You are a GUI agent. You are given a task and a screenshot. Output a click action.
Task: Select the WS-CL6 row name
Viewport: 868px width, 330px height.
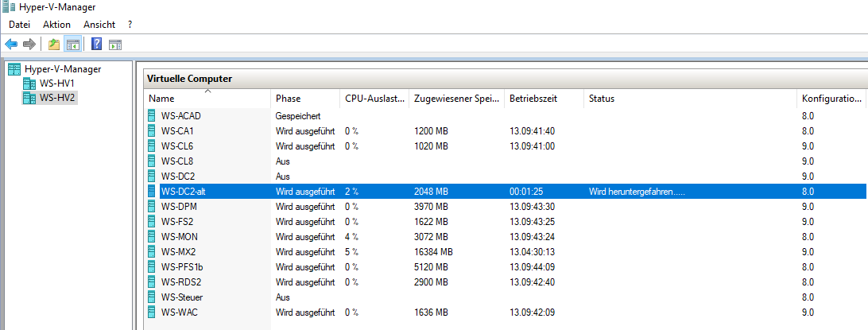pos(177,146)
